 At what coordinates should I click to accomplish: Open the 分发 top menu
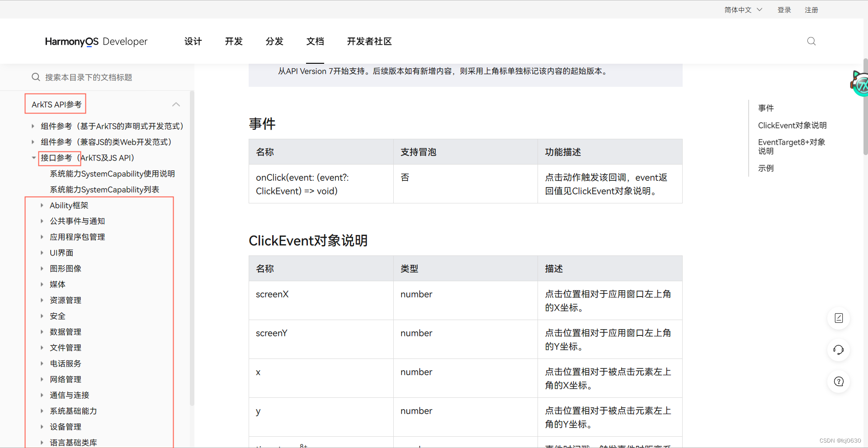pos(274,42)
